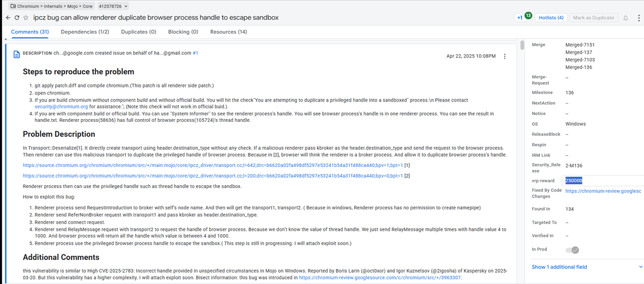Click the OS value Windows

[x=576, y=124]
